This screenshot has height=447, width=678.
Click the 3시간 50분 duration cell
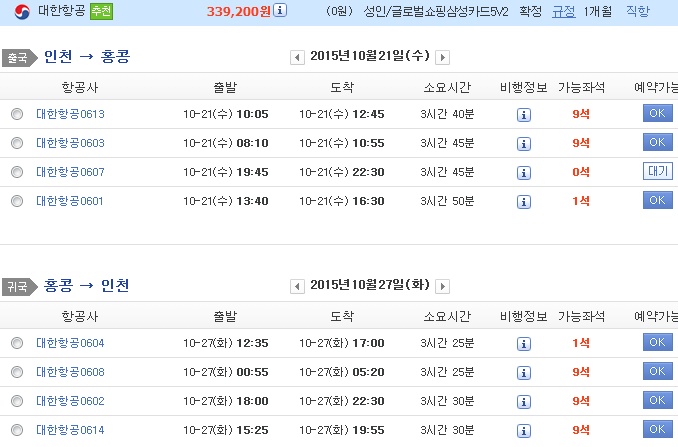tap(447, 201)
